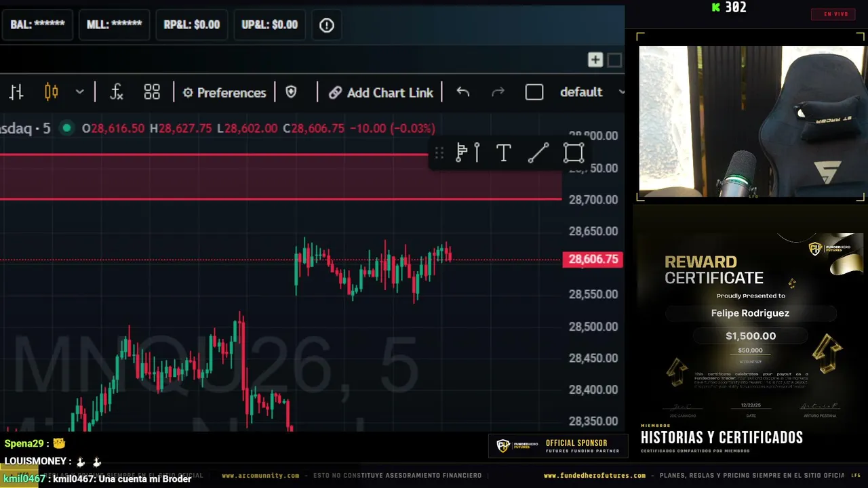The image size is (868, 488).
Task: Toggle the square checkbox beside default
Action: (534, 92)
